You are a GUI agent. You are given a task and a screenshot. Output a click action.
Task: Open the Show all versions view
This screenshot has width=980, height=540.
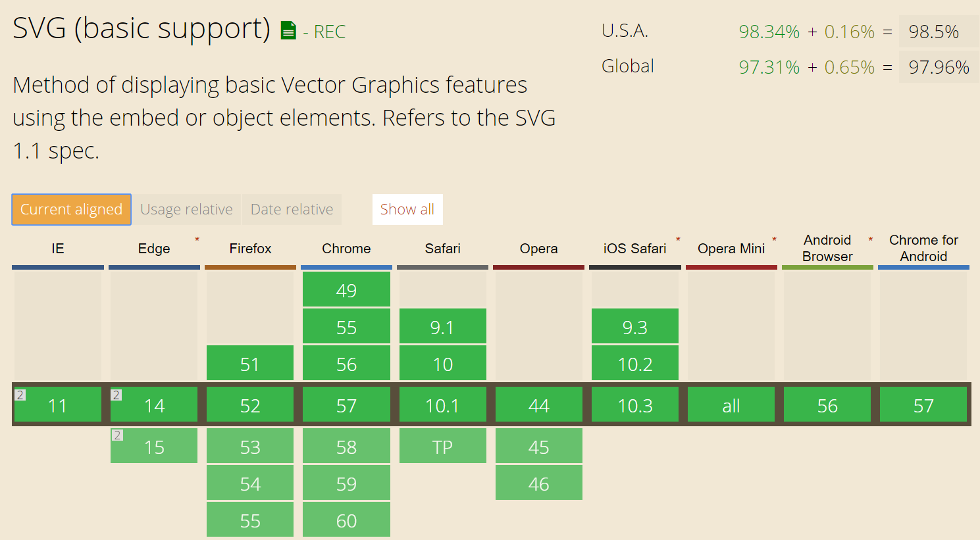point(407,209)
